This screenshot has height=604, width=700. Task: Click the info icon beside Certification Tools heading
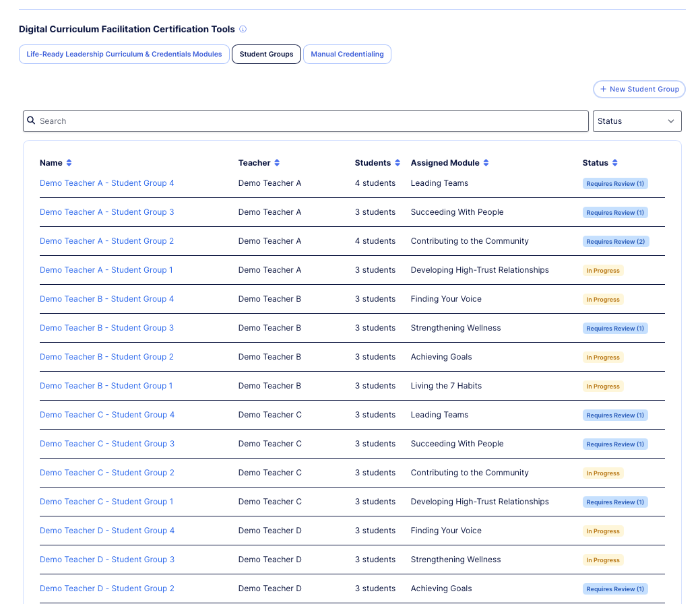click(x=243, y=30)
